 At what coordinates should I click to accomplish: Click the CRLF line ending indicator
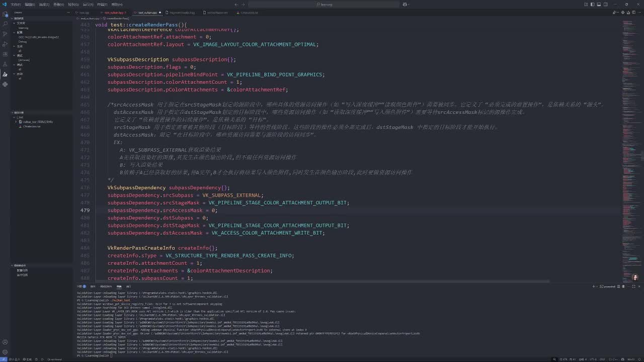pos(603,359)
